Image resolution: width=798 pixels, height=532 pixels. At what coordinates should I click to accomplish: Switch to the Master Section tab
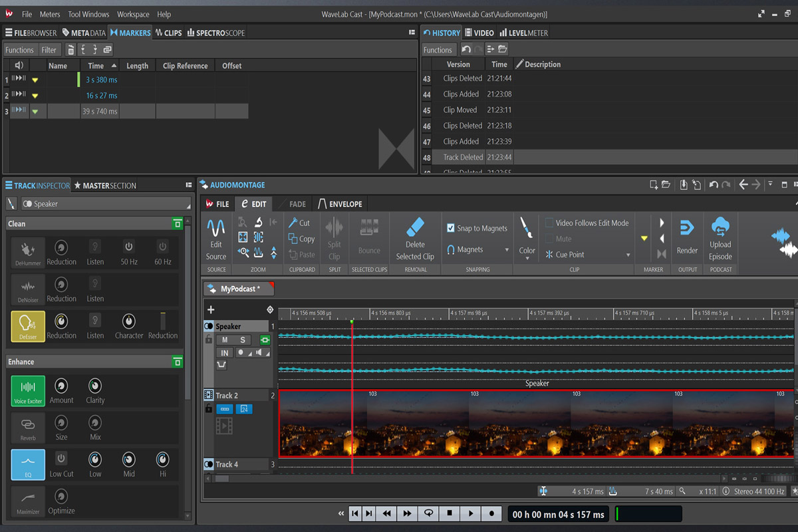click(105, 186)
